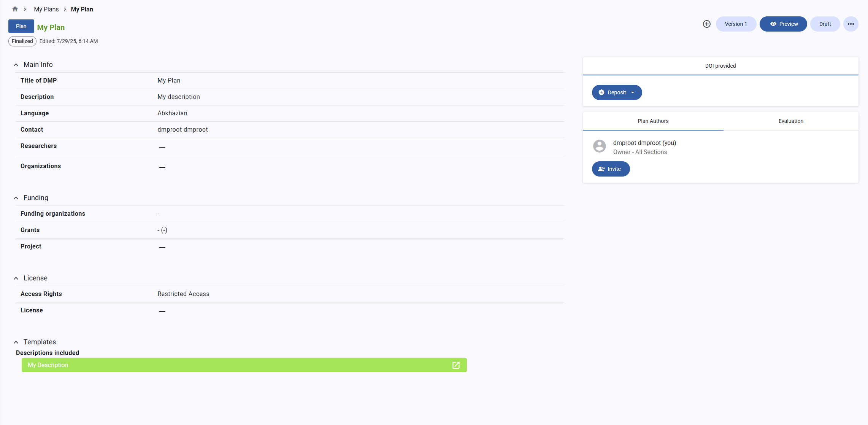Click the Draft status button
The height and width of the screenshot is (425, 868).
tap(825, 24)
